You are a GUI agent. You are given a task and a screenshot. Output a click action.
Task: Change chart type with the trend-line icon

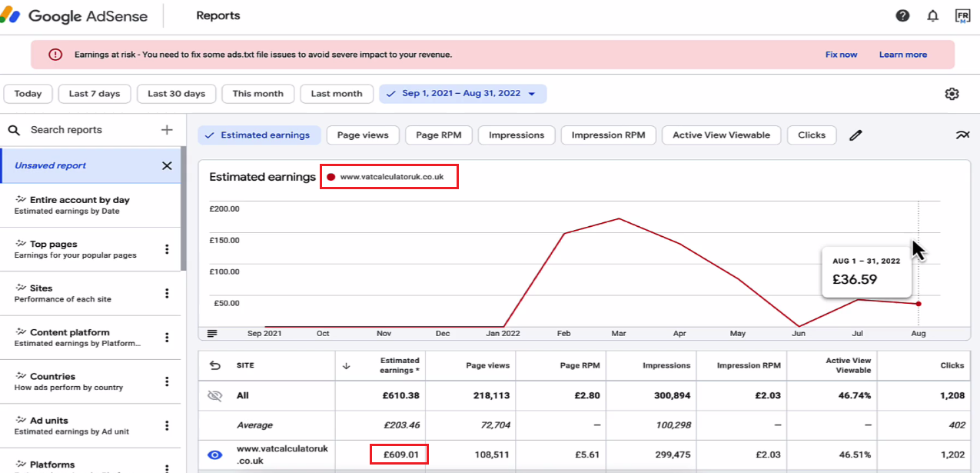962,135
